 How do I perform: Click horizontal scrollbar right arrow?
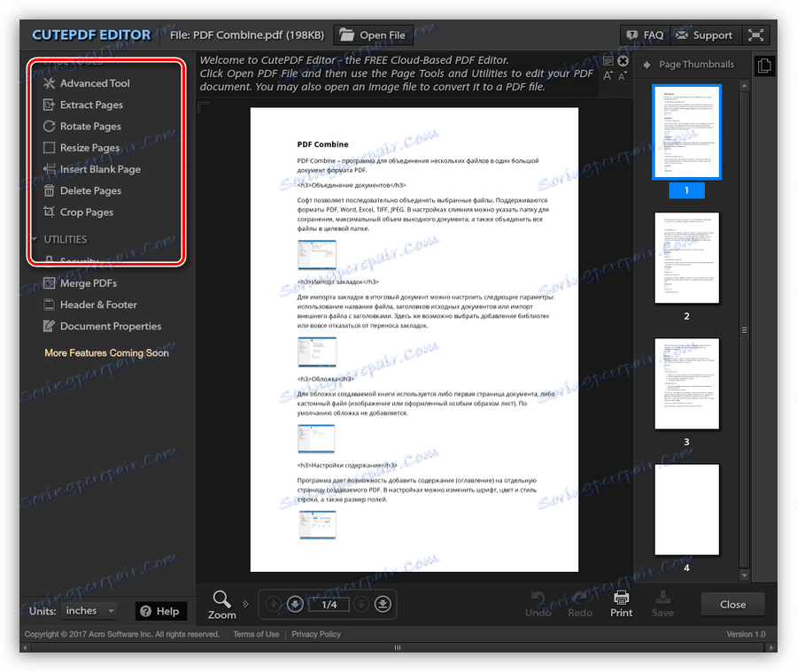point(771,647)
